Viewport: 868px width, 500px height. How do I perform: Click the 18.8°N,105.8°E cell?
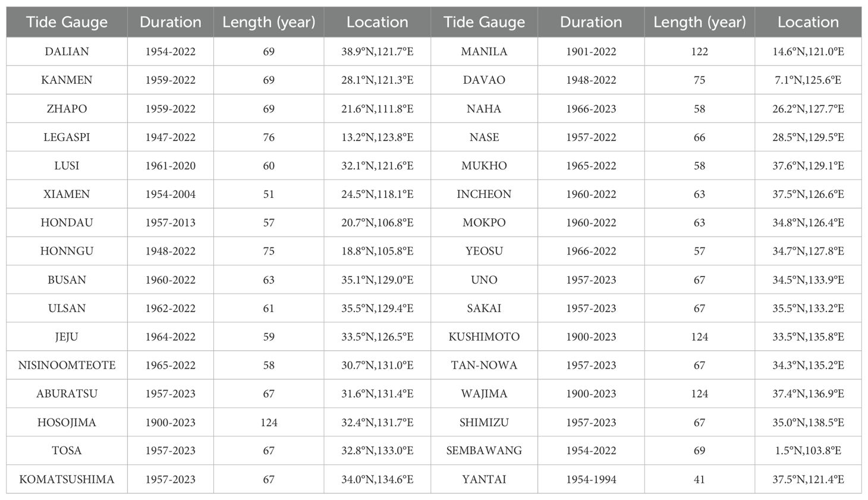(x=378, y=251)
